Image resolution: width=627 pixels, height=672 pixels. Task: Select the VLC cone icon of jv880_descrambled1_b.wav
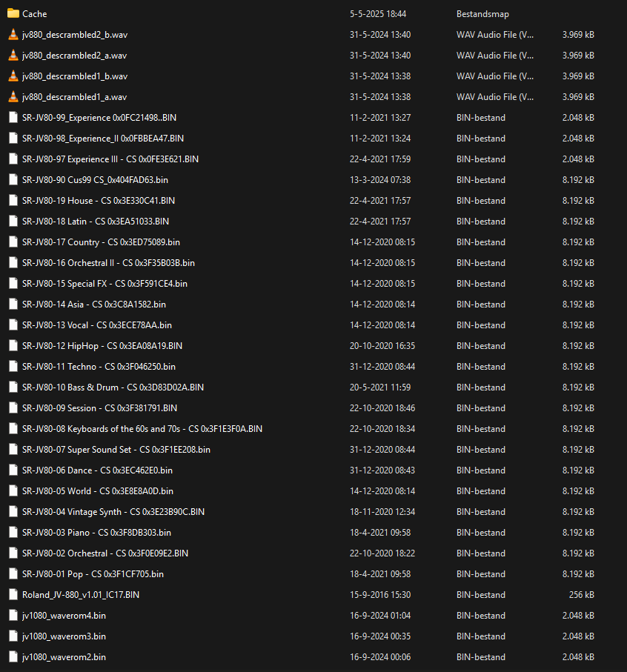pyautogui.click(x=13, y=76)
